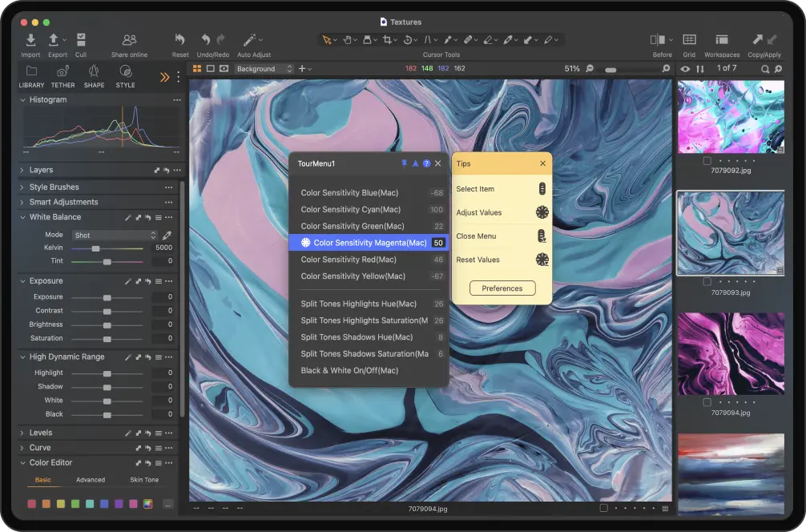Open the White Balance Mode dropdown showing Shot

pos(114,236)
